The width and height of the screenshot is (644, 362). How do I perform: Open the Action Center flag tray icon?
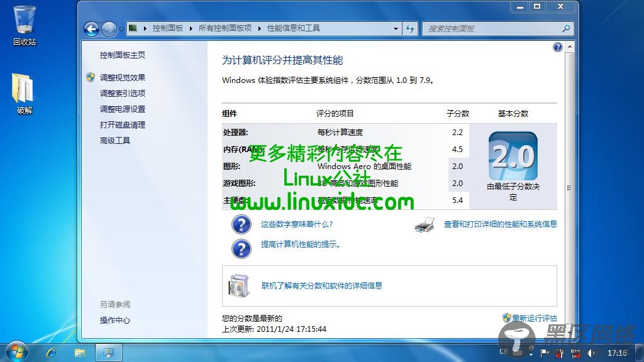click(545, 353)
